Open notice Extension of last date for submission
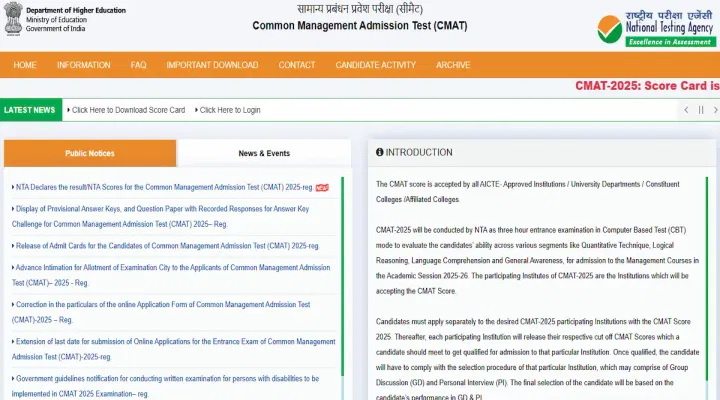This screenshot has height=400, width=720. (x=174, y=349)
